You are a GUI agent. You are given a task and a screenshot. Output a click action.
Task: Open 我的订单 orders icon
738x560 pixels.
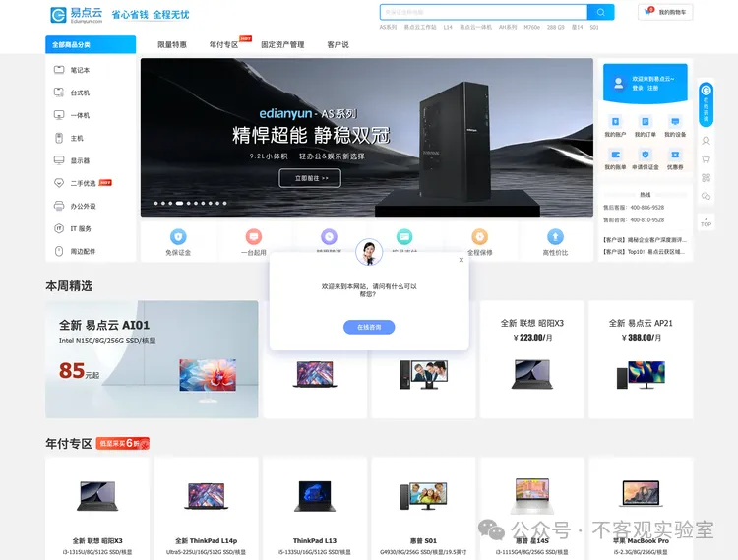coord(646,122)
